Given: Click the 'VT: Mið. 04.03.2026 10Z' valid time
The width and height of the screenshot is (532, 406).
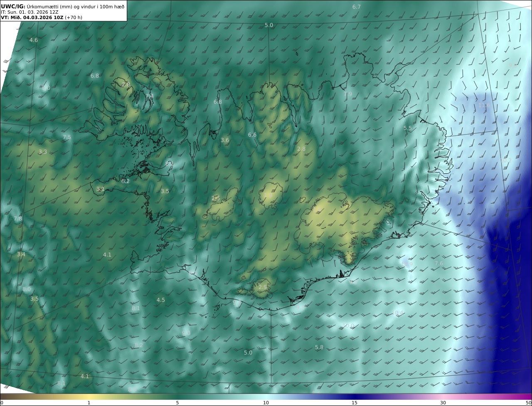Looking at the screenshot, I should 32,17.
